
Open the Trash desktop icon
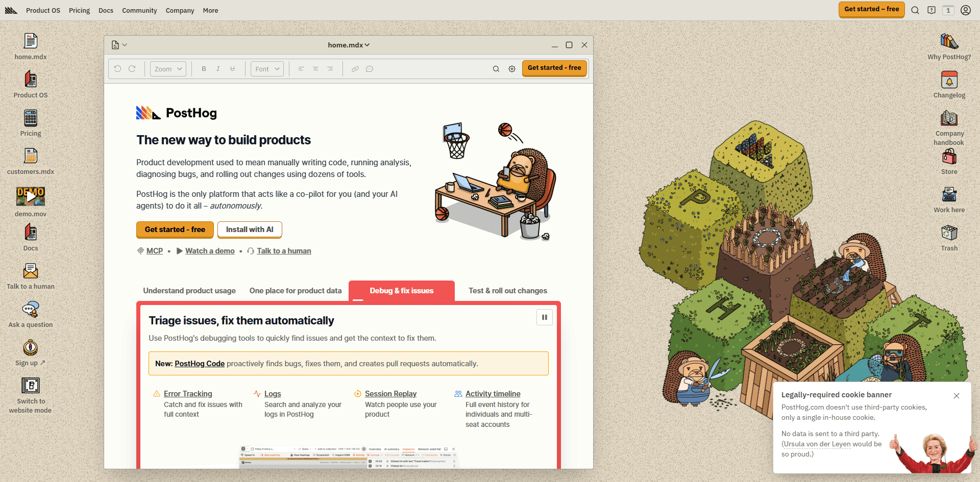[x=949, y=238]
